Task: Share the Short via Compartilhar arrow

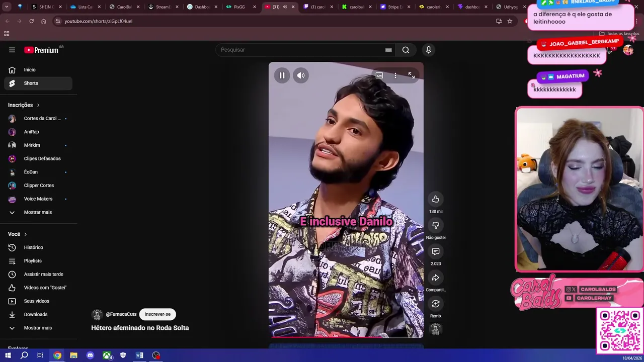Action: point(436,278)
